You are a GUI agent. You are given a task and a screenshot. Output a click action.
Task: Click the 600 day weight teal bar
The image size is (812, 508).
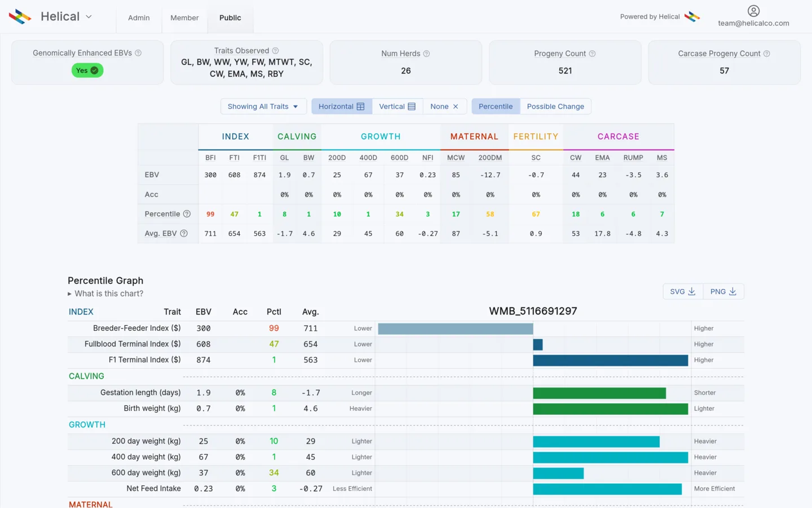tap(558, 473)
